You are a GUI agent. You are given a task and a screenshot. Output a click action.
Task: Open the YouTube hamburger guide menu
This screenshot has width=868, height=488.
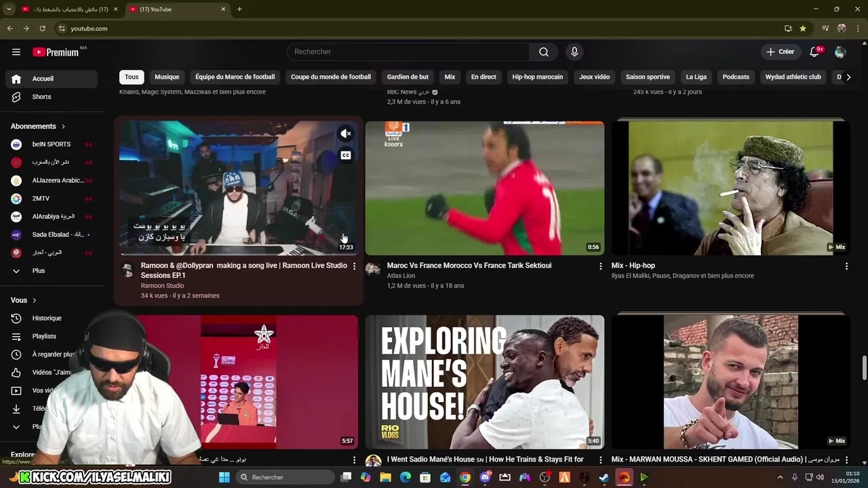16,52
